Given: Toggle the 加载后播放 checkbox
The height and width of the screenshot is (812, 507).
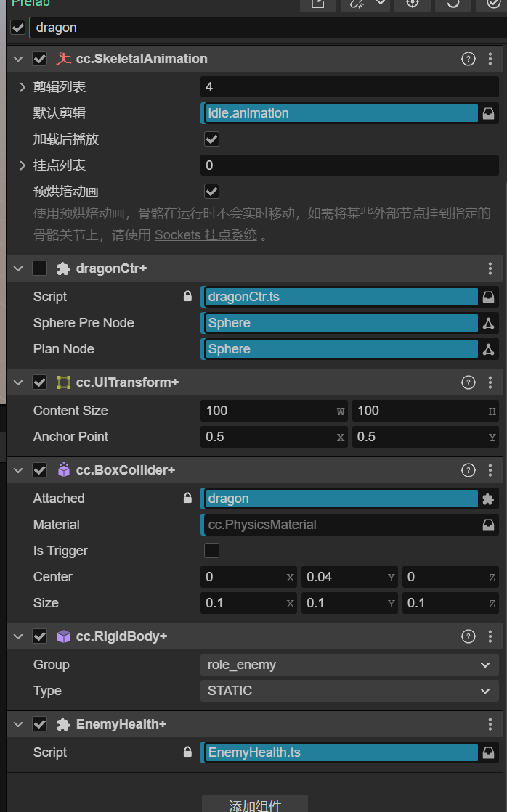Looking at the screenshot, I should point(211,139).
